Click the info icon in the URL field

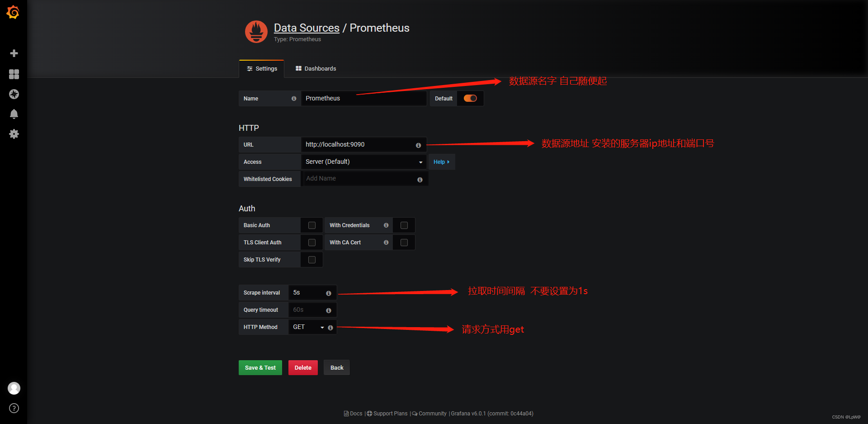coord(418,145)
